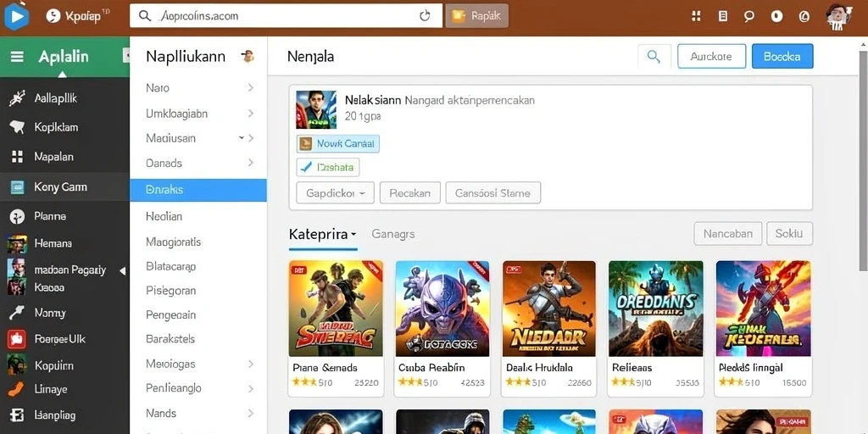Toggle the Nowk Canaal tag
Image resolution: width=868 pixels, height=434 pixels.
(x=337, y=144)
